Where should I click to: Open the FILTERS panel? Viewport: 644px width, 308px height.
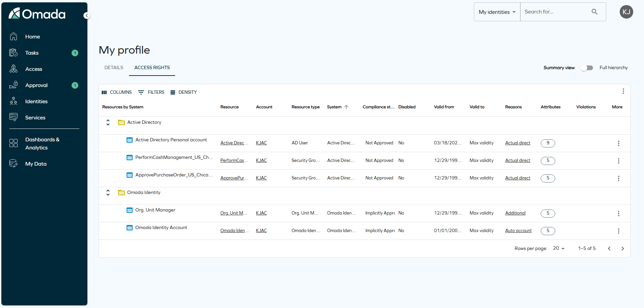pyautogui.click(x=152, y=92)
